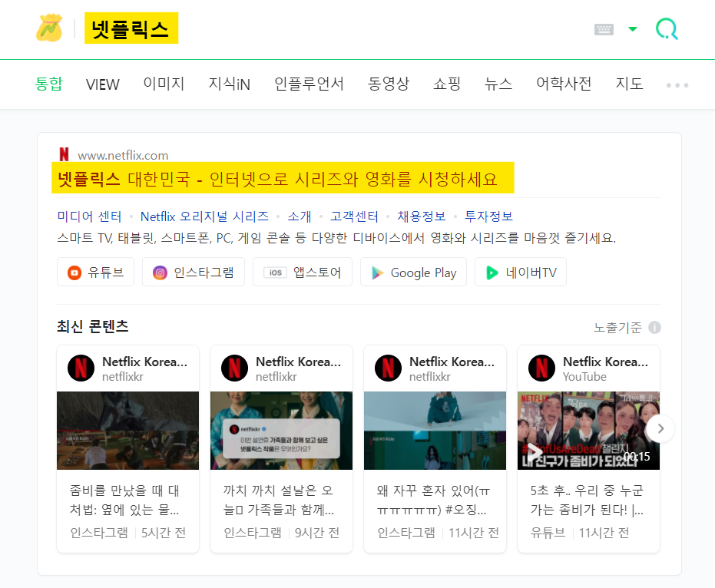The image size is (715, 588).
Task: Switch to the 동영상 tab
Action: pyautogui.click(x=389, y=84)
